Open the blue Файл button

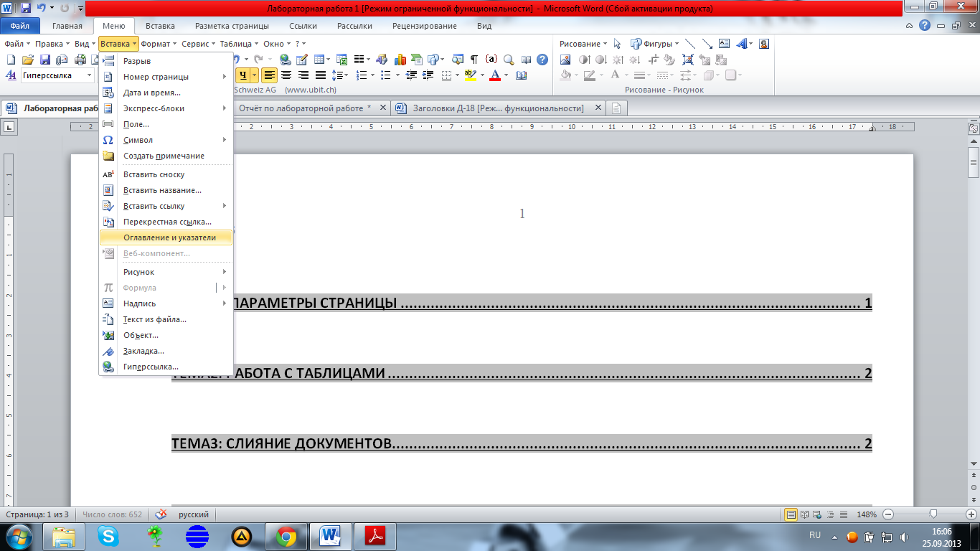(x=20, y=26)
